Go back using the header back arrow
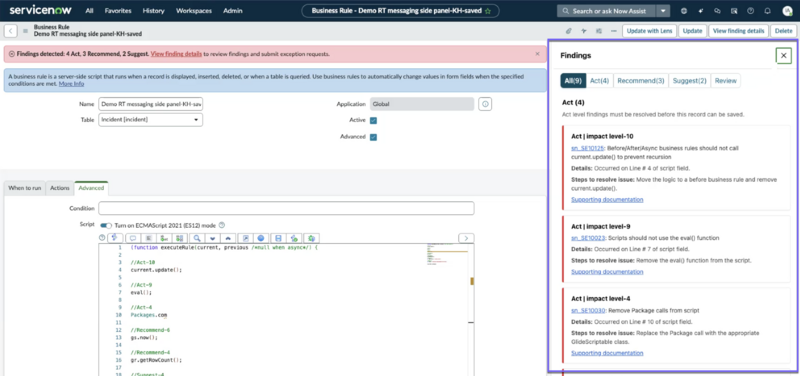The height and width of the screenshot is (376, 800). [x=11, y=31]
